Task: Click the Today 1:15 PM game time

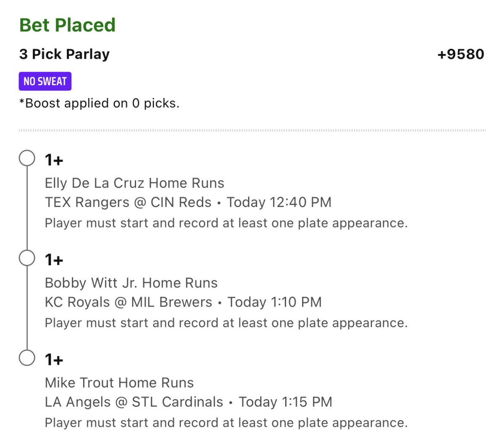Action: click(286, 402)
